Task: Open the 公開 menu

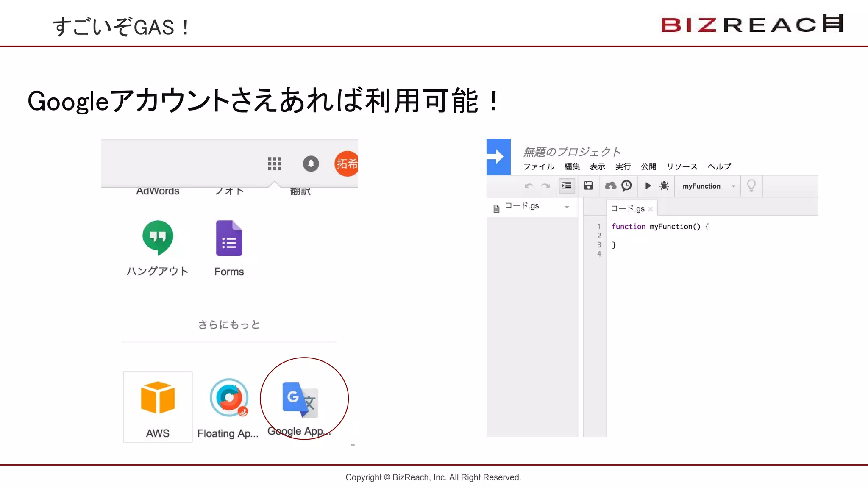Action: pos(648,166)
